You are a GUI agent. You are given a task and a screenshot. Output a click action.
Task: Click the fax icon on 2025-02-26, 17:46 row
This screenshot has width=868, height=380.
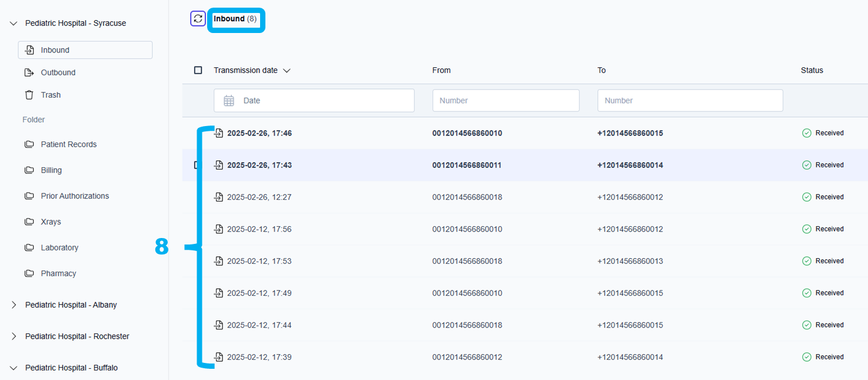(x=219, y=133)
